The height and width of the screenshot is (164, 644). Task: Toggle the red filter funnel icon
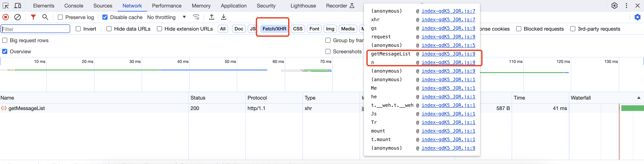coord(33,17)
